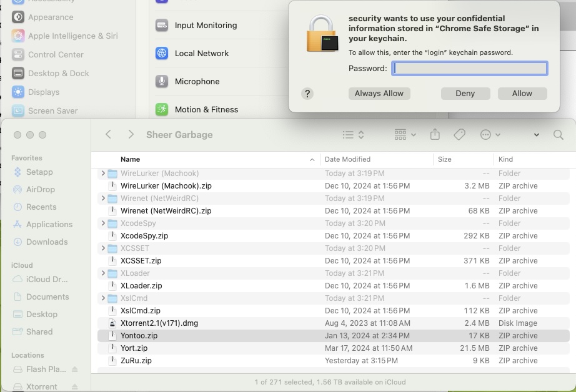Click the Edit Tags icon
Image resolution: width=576 pixels, height=392 pixels.
[459, 135]
